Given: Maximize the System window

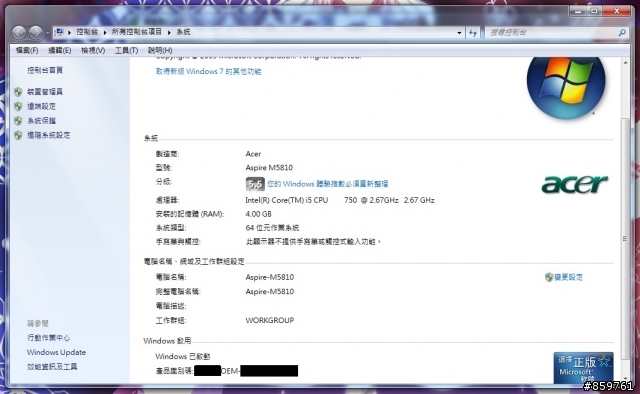Looking at the screenshot, I should coord(594,11).
